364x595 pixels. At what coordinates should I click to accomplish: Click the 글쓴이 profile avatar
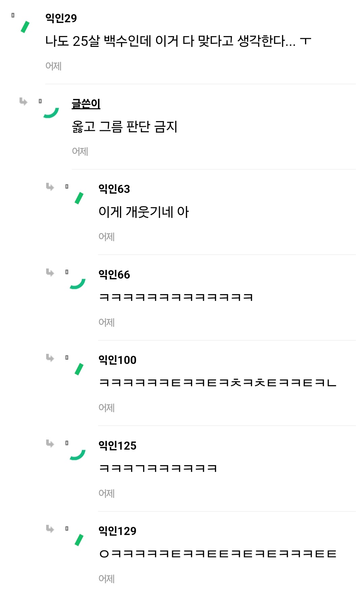[x=51, y=112]
